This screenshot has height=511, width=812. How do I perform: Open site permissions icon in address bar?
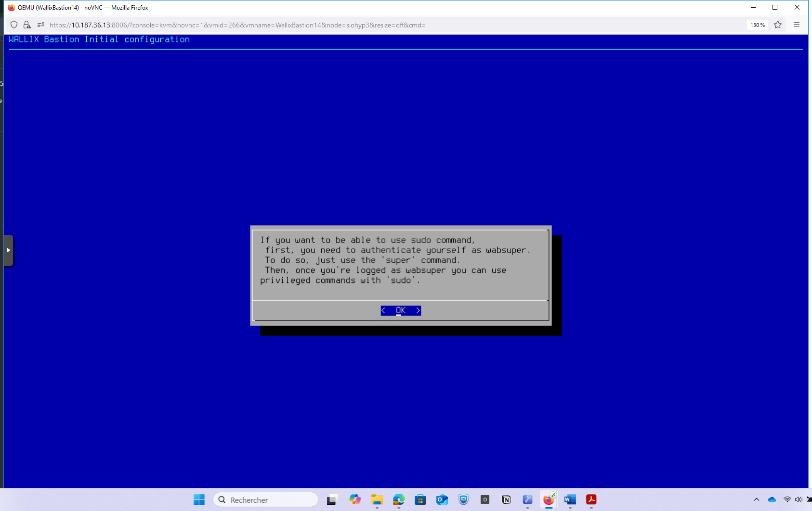click(41, 25)
